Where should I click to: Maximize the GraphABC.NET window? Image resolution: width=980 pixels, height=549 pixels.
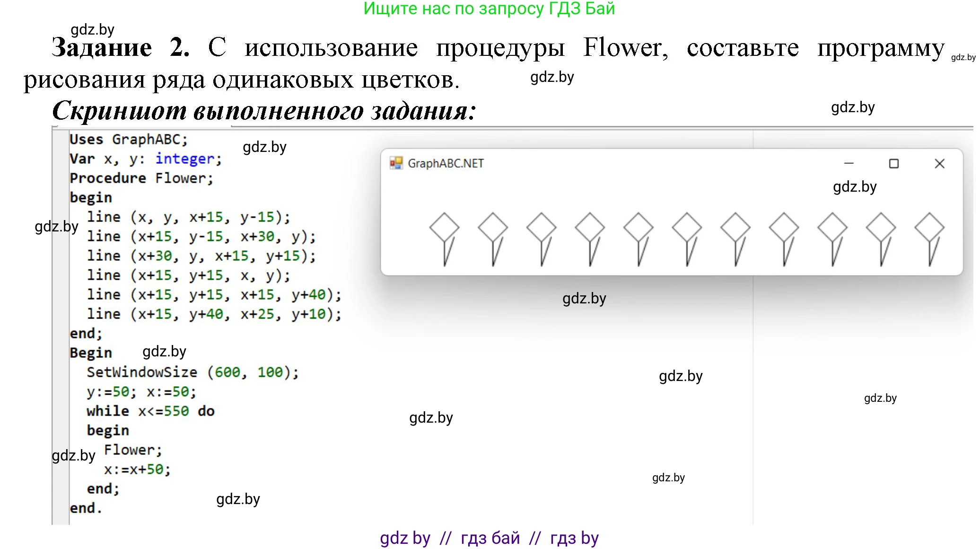coord(893,163)
